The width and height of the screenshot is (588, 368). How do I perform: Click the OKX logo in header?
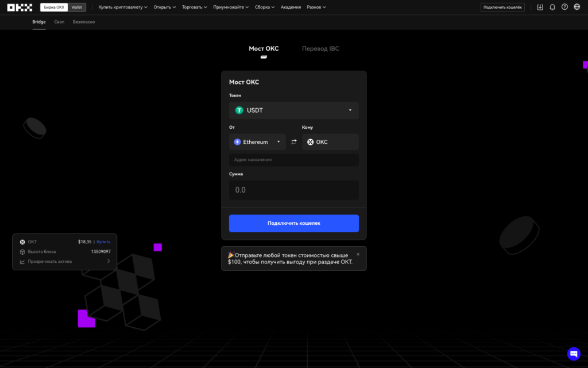[x=20, y=7]
